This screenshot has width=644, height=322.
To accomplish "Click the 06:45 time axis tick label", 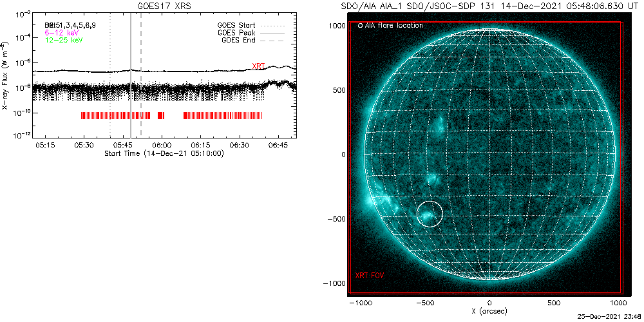I will click(278, 145).
